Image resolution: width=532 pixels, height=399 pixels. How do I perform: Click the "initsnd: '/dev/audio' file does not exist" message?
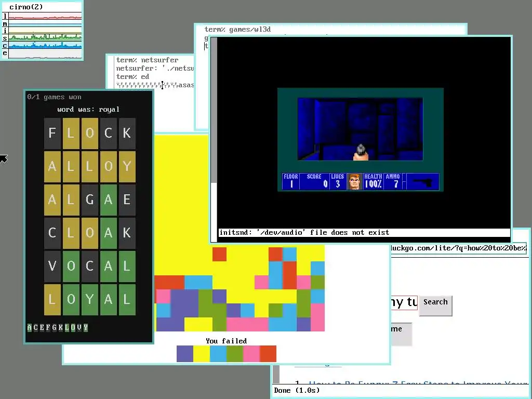pos(304,232)
